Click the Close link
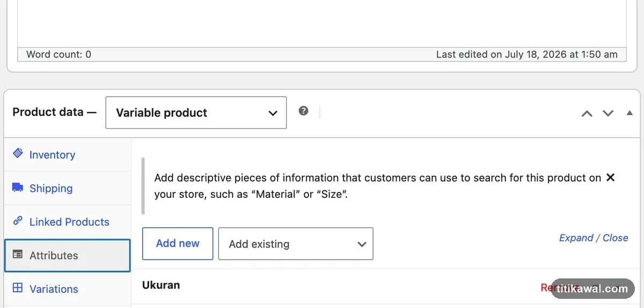The image size is (644, 308). tap(615, 238)
